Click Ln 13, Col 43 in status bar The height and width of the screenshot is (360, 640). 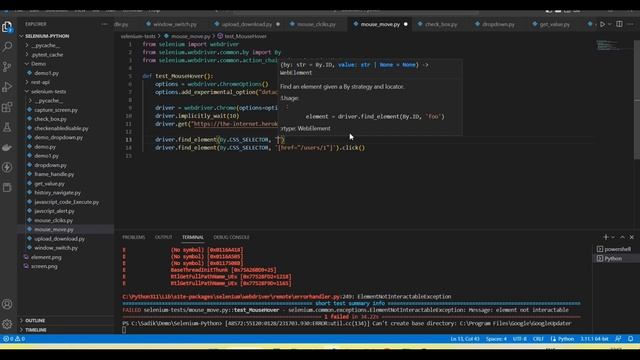coord(465,339)
